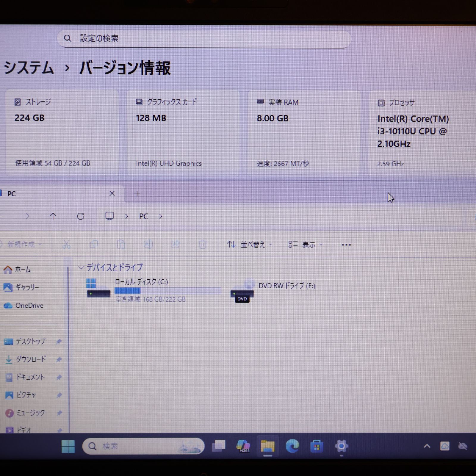Click the 新規作成 (New) button

[21, 245]
